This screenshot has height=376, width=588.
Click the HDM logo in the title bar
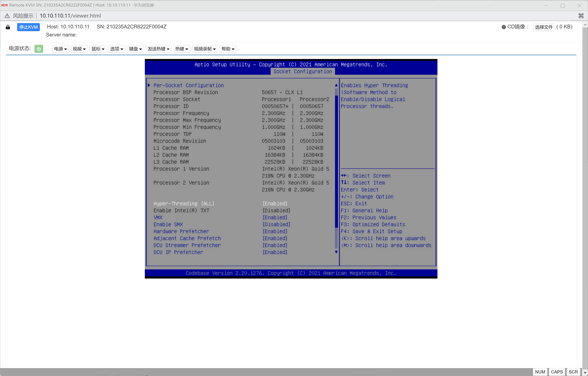click(4, 5)
